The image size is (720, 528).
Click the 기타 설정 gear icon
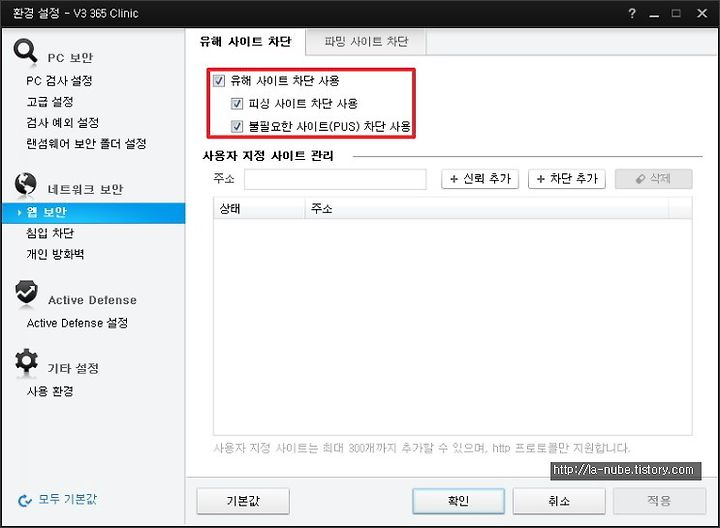(x=26, y=361)
